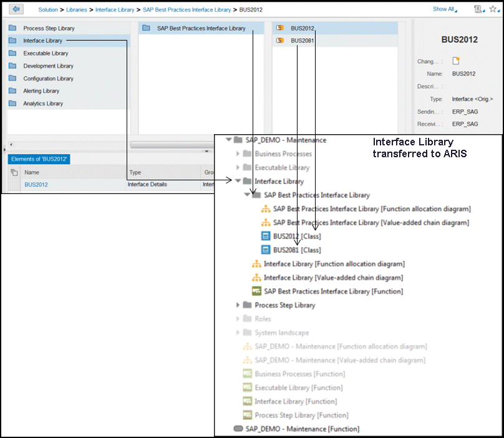Viewport: 504px width, 438px height.
Task: Open the Interface Library breadcrumb link
Action: [x=115, y=10]
